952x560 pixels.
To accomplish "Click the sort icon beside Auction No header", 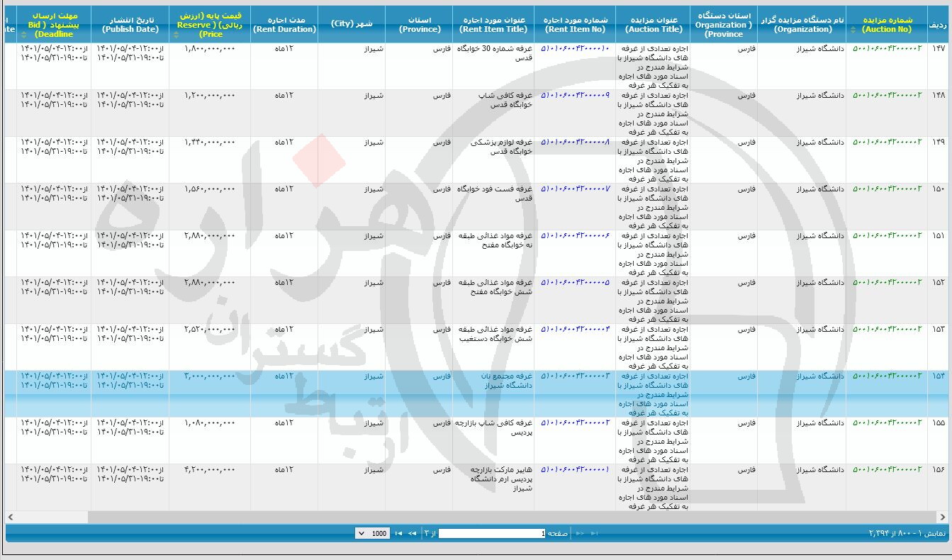I will coord(853,28).
